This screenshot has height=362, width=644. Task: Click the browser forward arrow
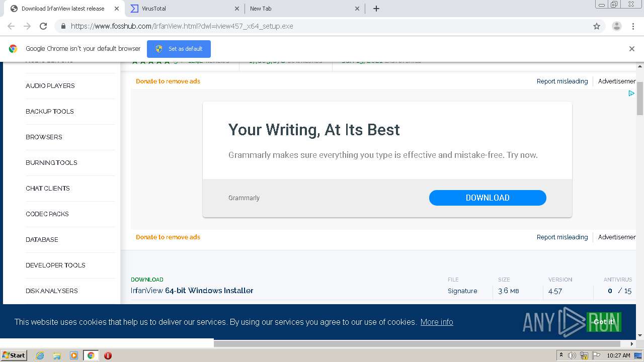[x=27, y=26]
